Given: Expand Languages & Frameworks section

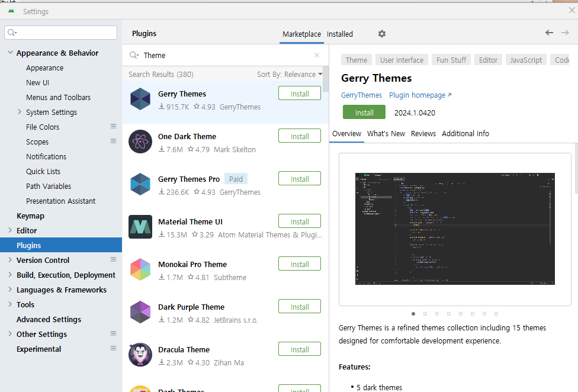Looking at the screenshot, I should [x=10, y=289].
